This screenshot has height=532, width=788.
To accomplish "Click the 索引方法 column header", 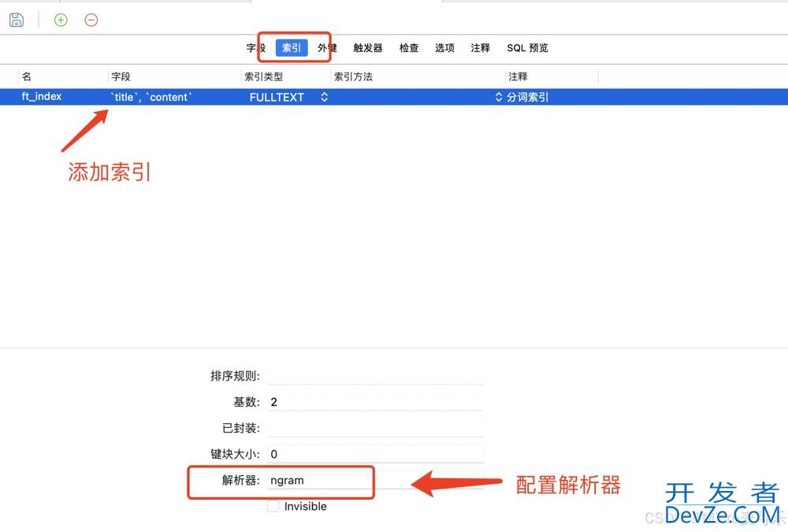I will (x=353, y=76).
